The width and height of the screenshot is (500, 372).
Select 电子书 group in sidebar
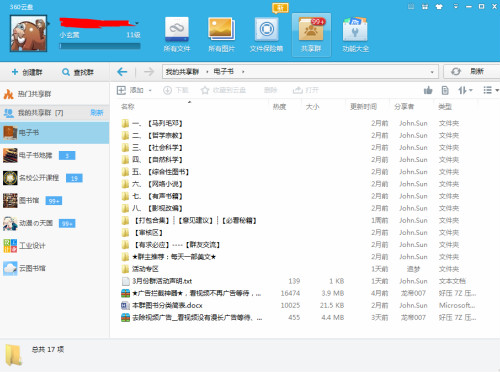(54, 133)
